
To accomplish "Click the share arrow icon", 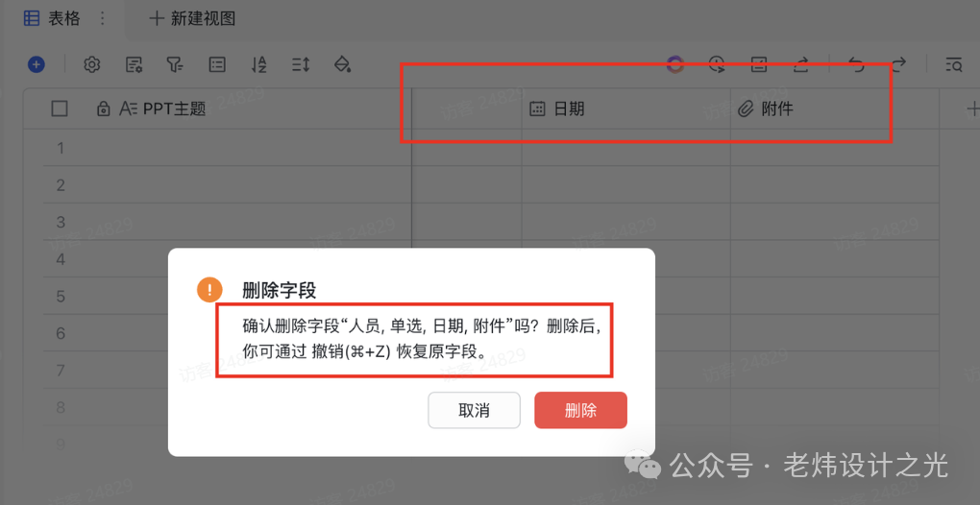I will pos(800,64).
